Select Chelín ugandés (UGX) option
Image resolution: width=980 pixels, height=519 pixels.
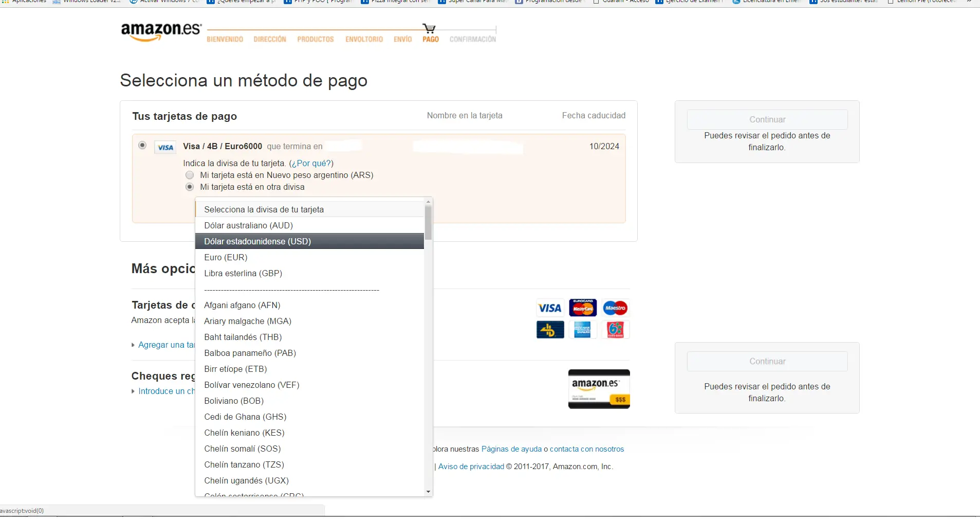(309, 480)
